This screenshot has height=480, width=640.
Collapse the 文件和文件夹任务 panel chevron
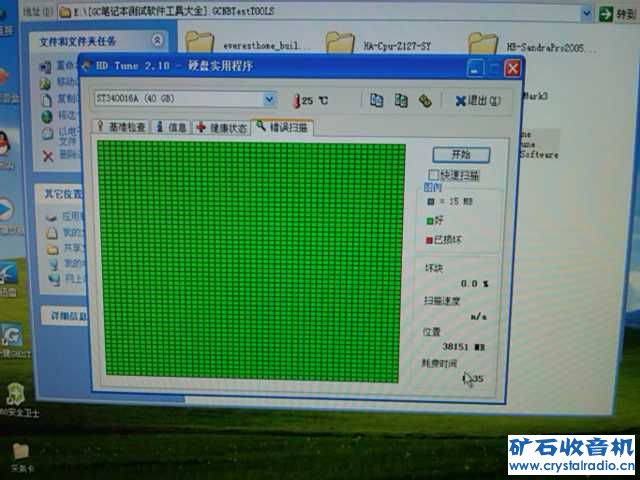coord(157,40)
